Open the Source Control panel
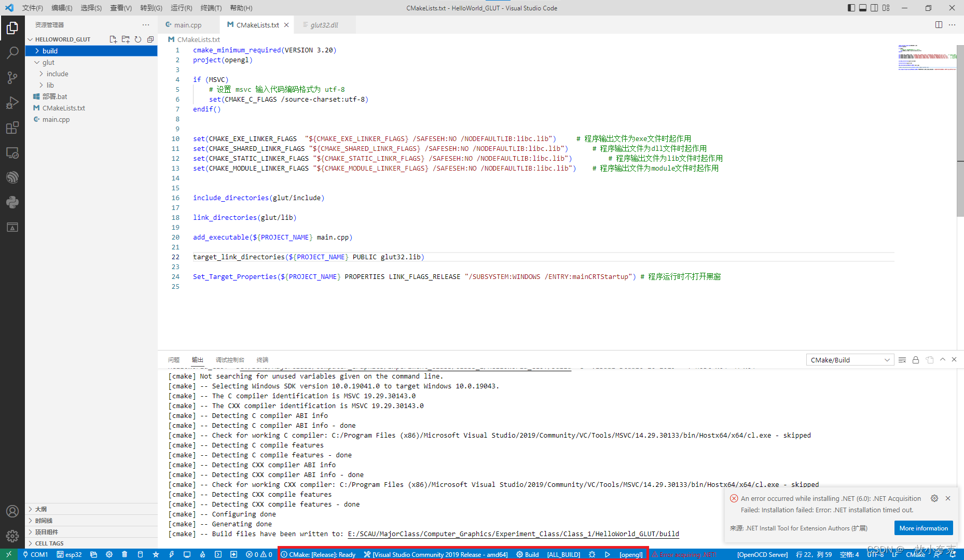 coord(12,77)
